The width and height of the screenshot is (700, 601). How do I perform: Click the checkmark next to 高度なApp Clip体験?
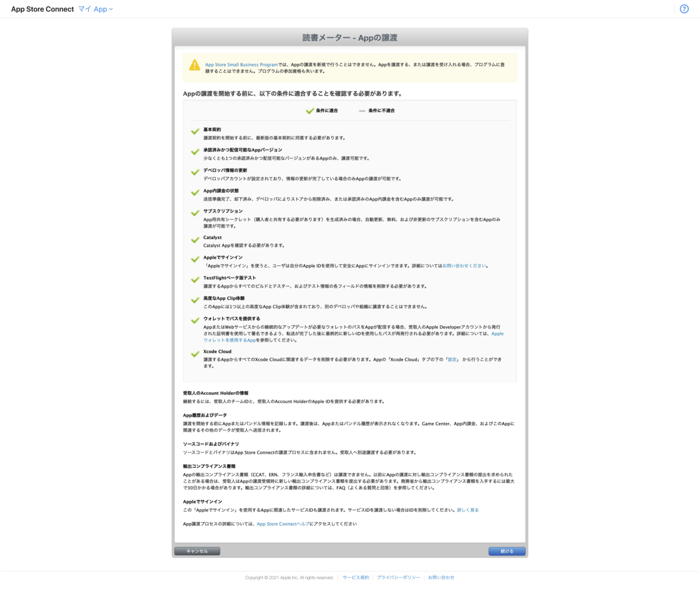point(195,300)
